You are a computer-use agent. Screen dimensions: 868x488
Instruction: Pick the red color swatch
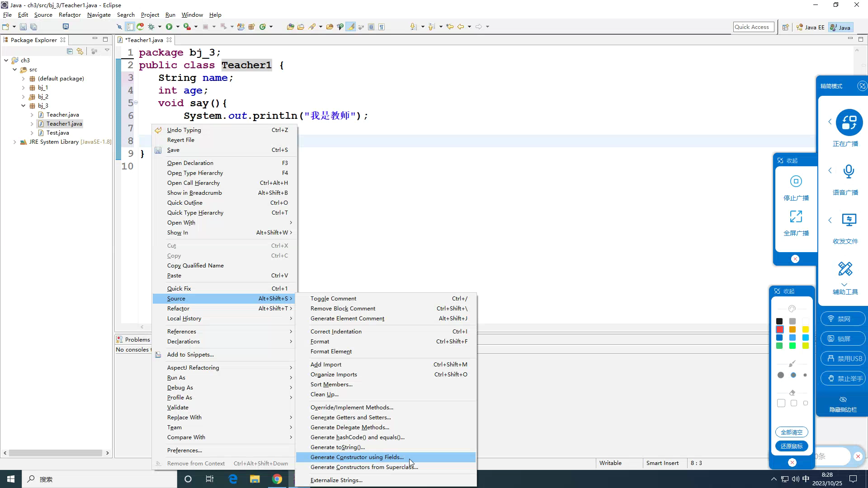click(x=779, y=329)
